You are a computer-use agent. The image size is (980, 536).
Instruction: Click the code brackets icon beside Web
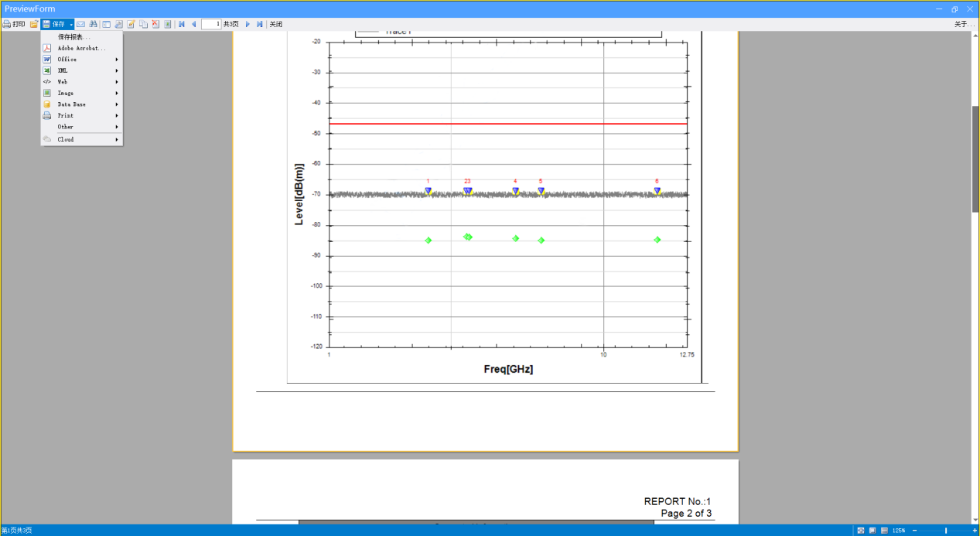click(x=47, y=82)
